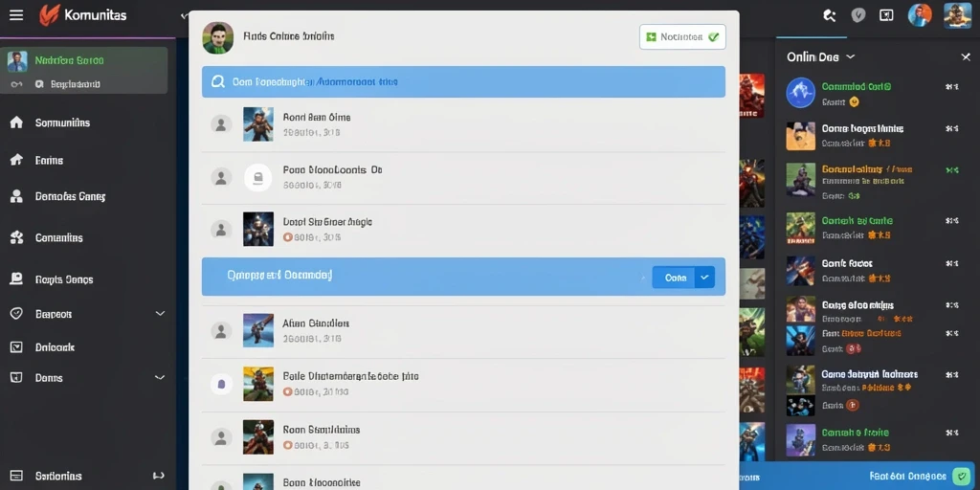Toggle the green check box at bottom right
This screenshot has width=980, height=490.
(961, 477)
